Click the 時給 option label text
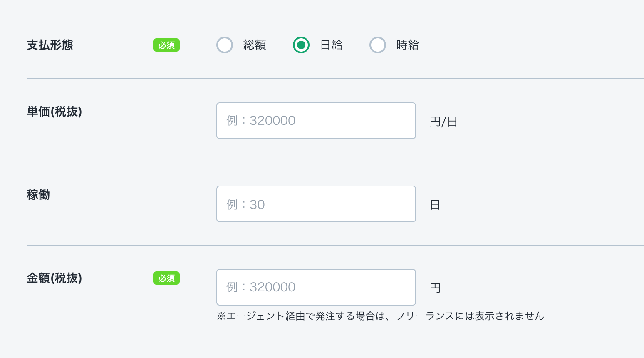 (408, 45)
